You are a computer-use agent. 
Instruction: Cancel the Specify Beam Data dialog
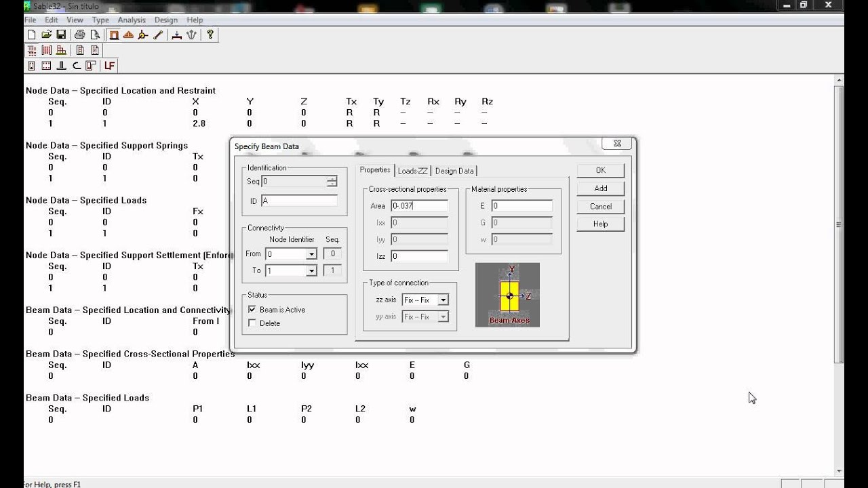pos(601,206)
